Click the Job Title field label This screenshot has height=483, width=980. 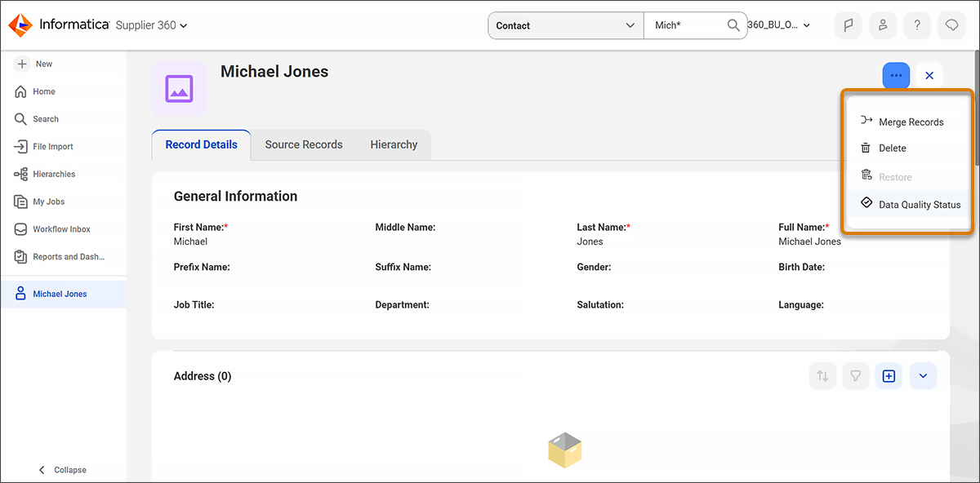pyautogui.click(x=194, y=305)
